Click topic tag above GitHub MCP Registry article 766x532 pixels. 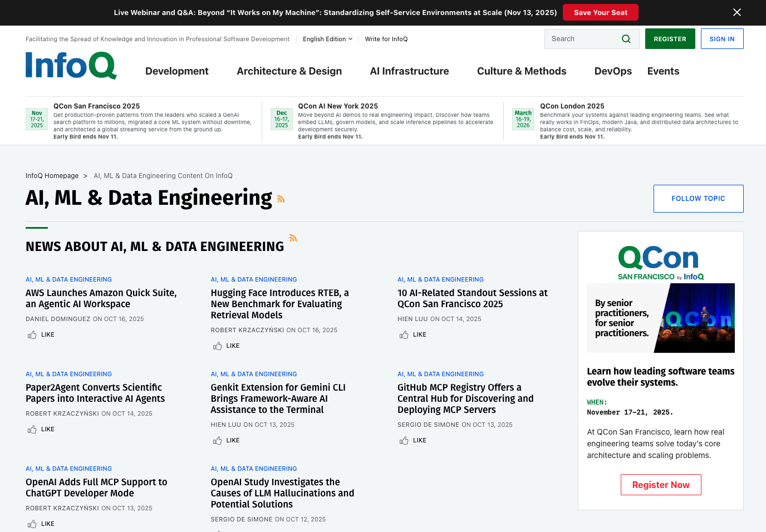[441, 374]
